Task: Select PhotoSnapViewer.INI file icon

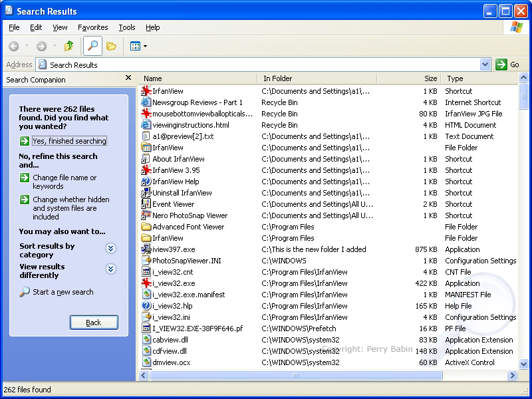Action: point(146,261)
